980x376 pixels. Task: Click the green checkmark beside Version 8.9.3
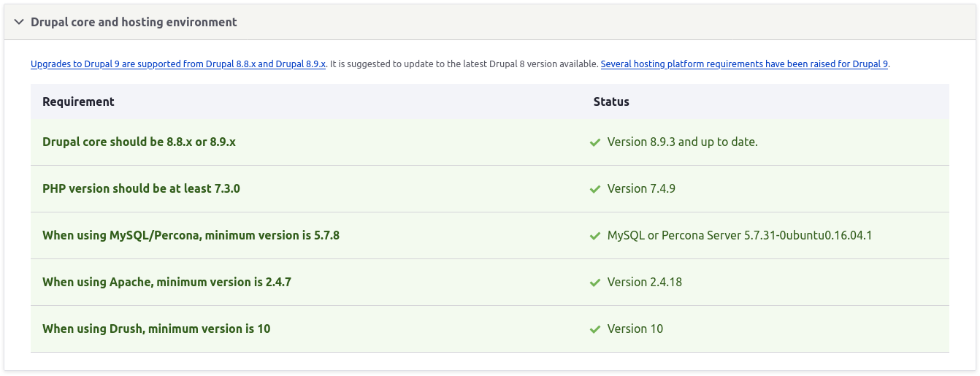(x=594, y=142)
